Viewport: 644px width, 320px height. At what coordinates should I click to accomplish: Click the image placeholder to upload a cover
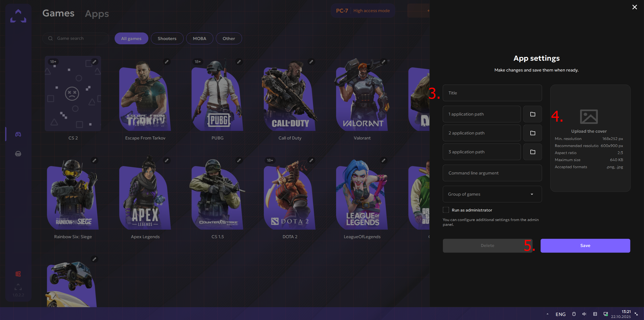(589, 117)
